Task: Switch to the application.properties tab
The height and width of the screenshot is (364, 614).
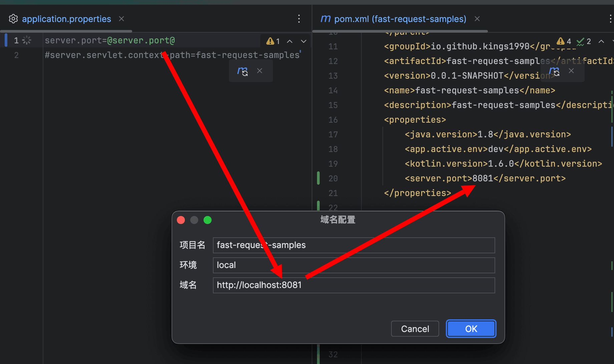Action: pyautogui.click(x=66, y=19)
